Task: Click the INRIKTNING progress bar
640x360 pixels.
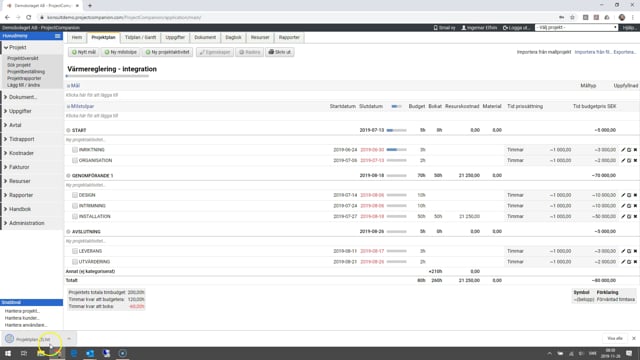Action: [x=396, y=150]
